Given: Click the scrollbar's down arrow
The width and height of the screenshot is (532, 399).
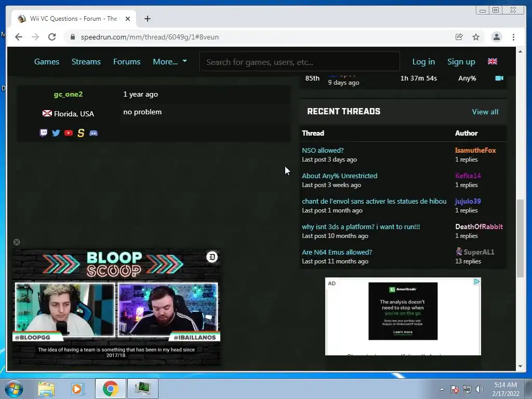Looking at the screenshot, I should [520, 366].
